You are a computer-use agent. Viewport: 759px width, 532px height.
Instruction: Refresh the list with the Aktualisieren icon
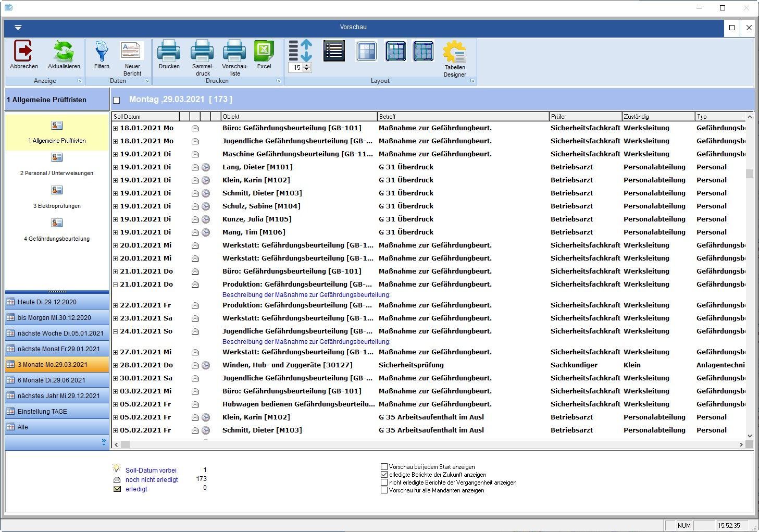pyautogui.click(x=64, y=52)
